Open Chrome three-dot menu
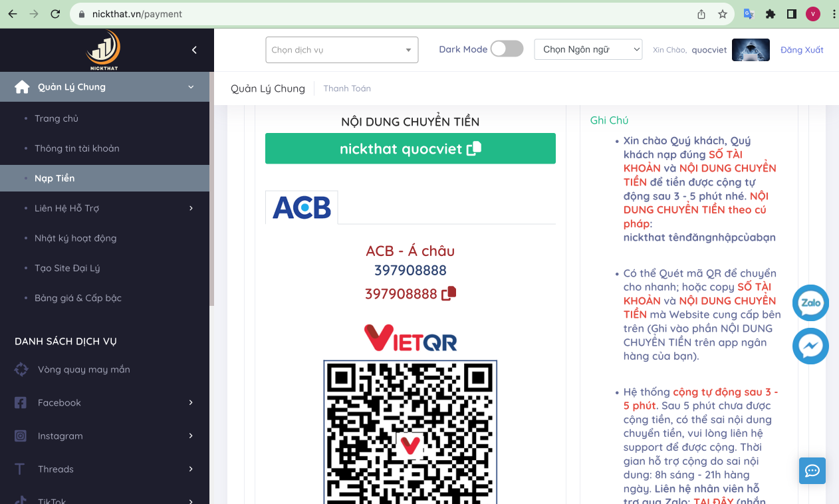Image resolution: width=839 pixels, height=504 pixels. coord(833,14)
